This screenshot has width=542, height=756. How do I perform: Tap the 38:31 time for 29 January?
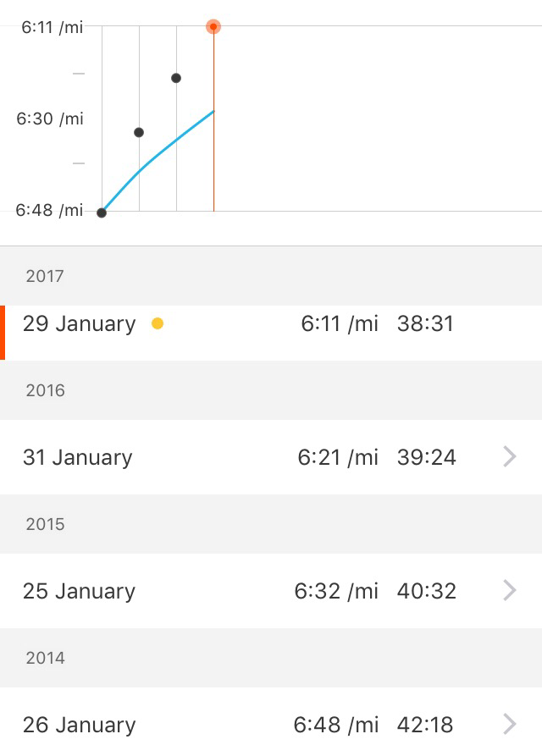pyautogui.click(x=425, y=324)
